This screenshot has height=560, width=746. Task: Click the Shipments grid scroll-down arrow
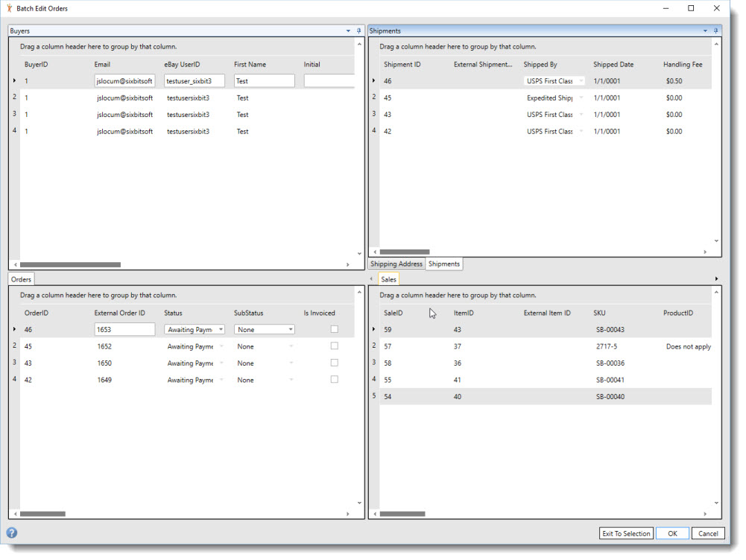pos(716,241)
